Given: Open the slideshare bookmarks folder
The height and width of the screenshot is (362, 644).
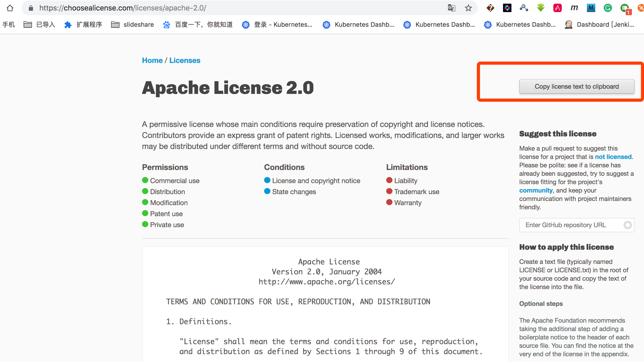Looking at the screenshot, I should (132, 25).
